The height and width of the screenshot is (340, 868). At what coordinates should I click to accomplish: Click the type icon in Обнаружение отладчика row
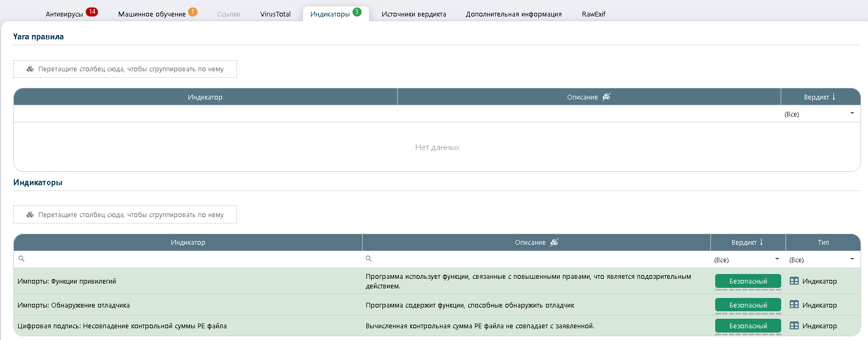tap(794, 305)
